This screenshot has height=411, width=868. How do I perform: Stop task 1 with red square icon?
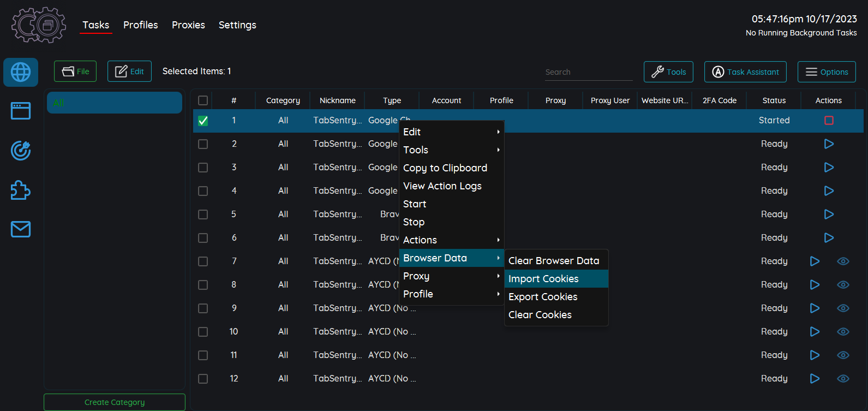tap(829, 120)
